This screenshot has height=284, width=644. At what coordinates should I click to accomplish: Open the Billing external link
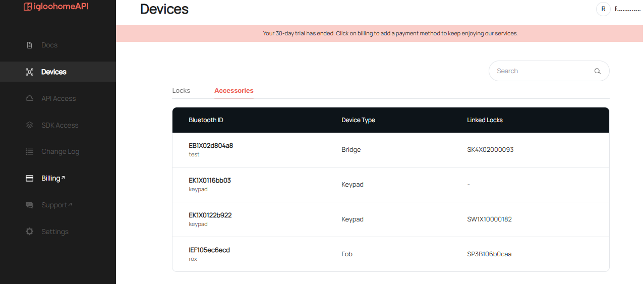[53, 178]
